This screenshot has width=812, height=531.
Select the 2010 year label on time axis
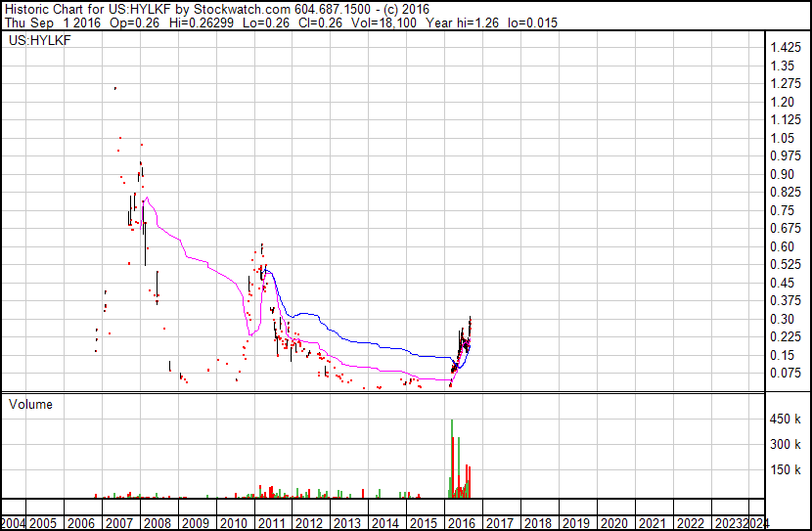233,523
